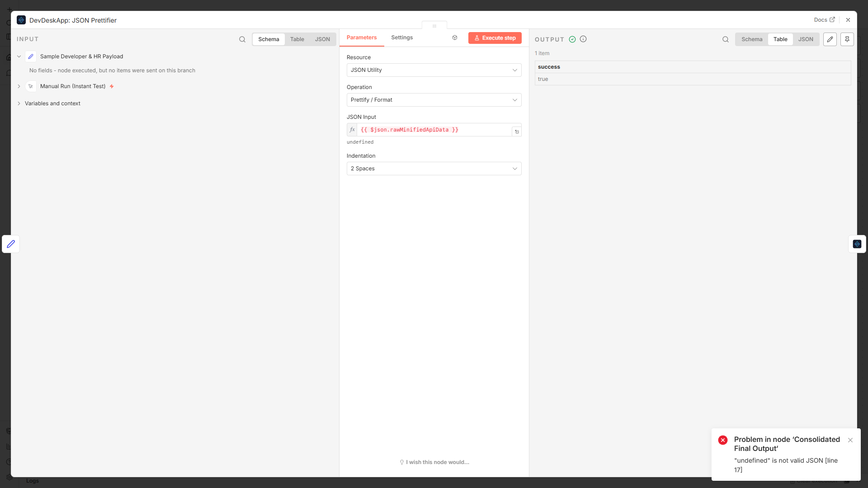Screen dimensions: 868x488
Task: Click the panel drag handle above the parameters
Action: (434, 26)
